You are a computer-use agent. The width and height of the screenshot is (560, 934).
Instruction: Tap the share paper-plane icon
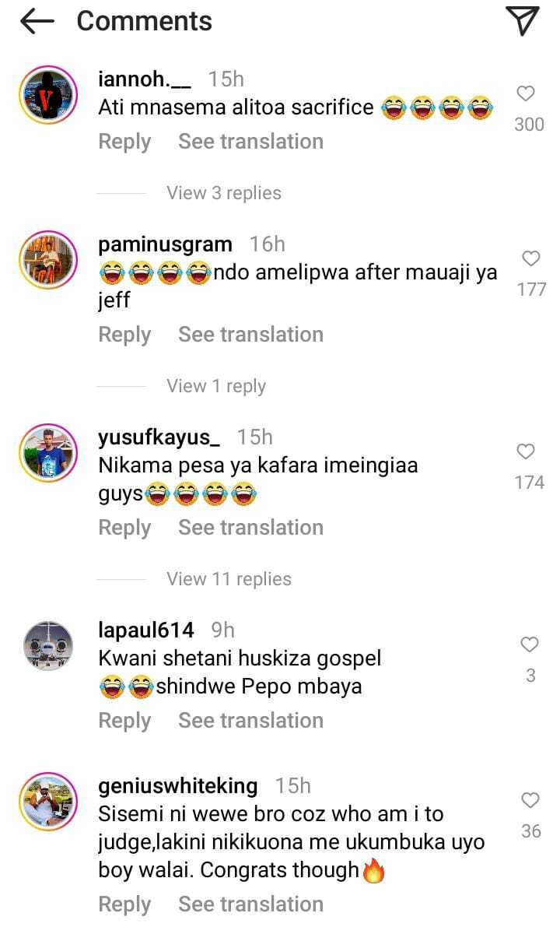523,21
